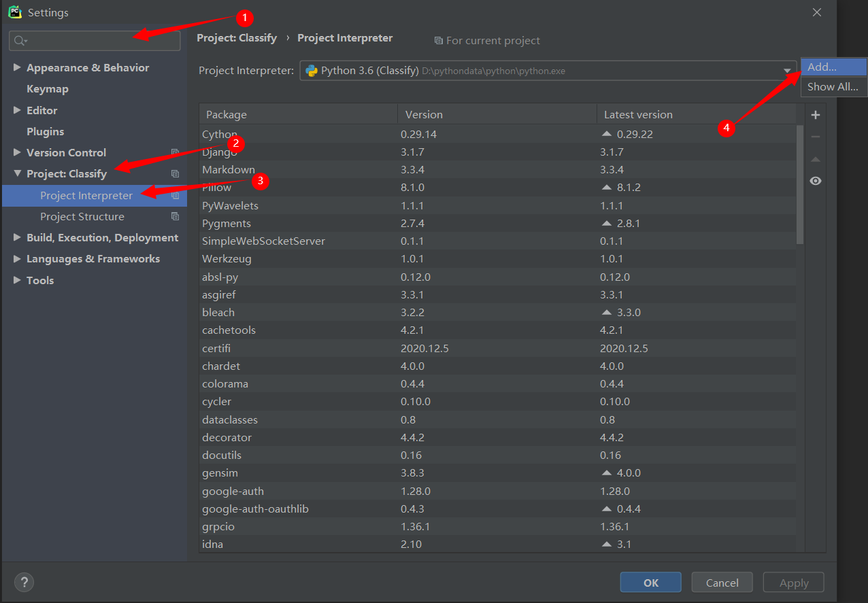Click the upgrade arrow next to Pygments 2.8.1
Viewport: 868px width, 603px height.
[x=607, y=223]
